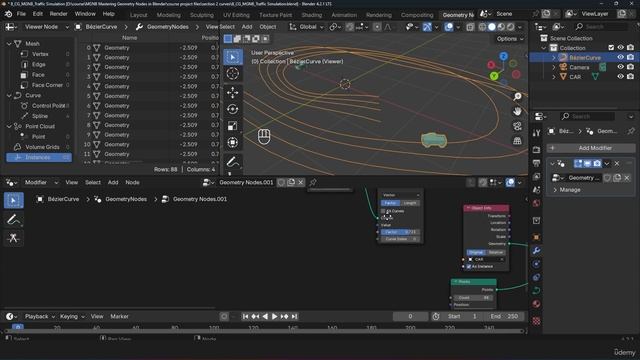Click the current frame number field

411,316
